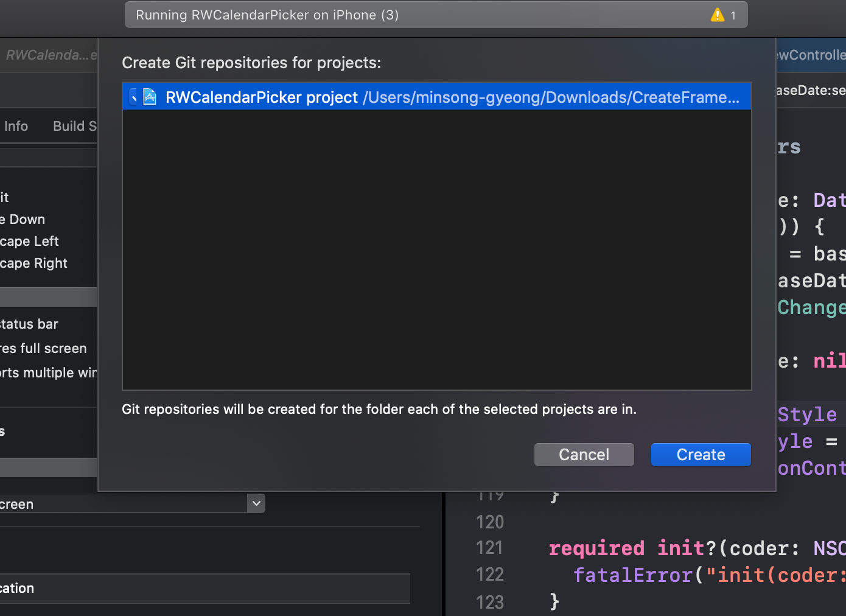The image size is (846, 616).
Task: Click 'Create Git repositories for projects:' heading
Action: [x=251, y=63]
